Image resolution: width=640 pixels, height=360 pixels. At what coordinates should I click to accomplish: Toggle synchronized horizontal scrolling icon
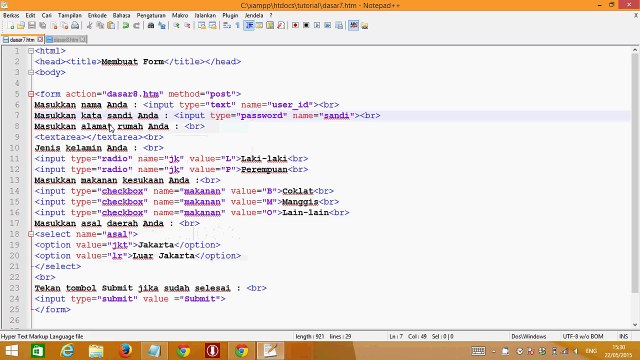(x=213, y=25)
